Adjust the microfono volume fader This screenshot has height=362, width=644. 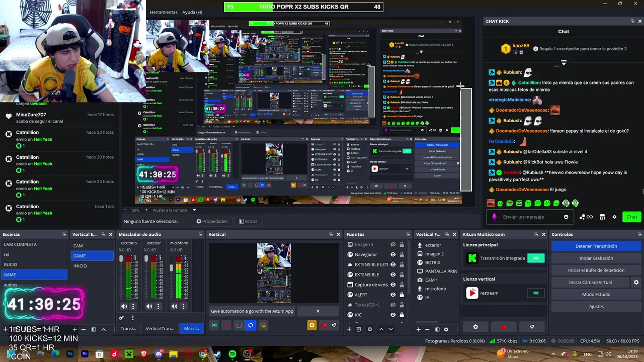point(171,267)
